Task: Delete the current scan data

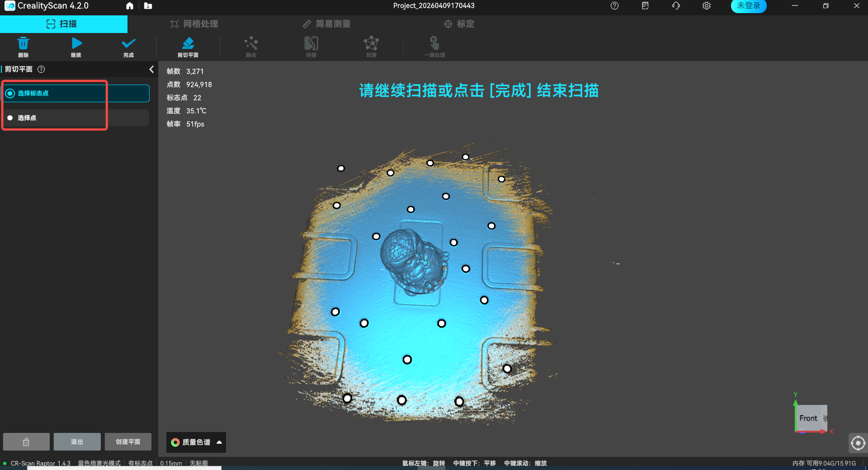Action: 24,47
